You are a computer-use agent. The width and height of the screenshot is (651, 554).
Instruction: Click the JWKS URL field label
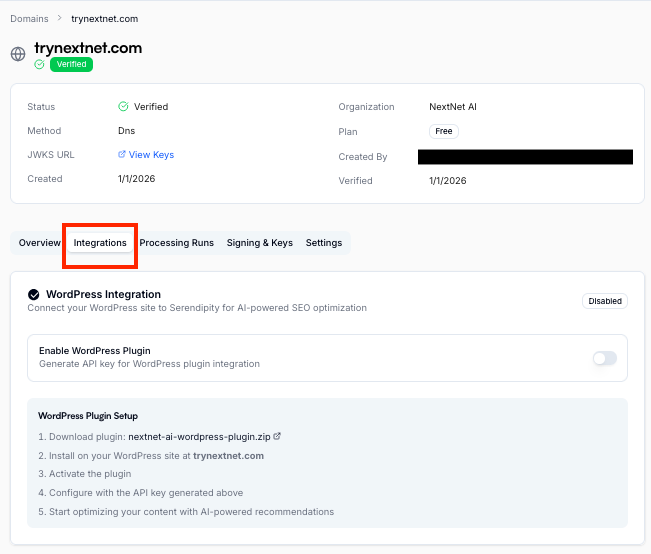tap(51, 154)
